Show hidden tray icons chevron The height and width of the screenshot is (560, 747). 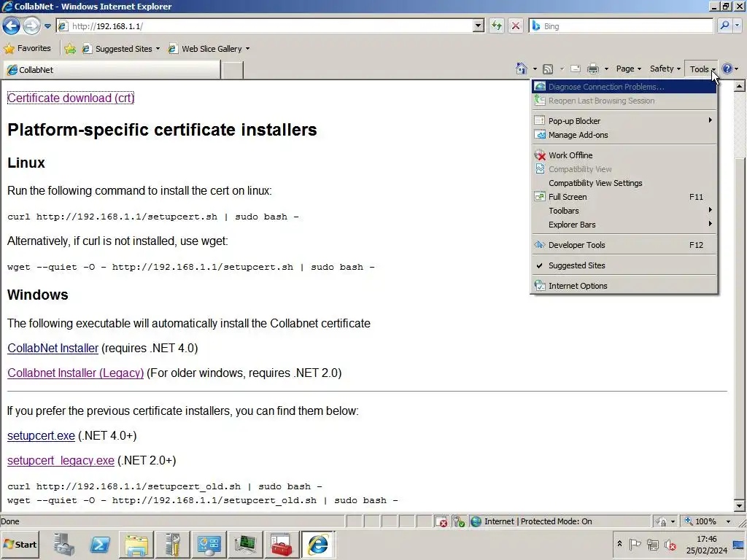point(619,544)
